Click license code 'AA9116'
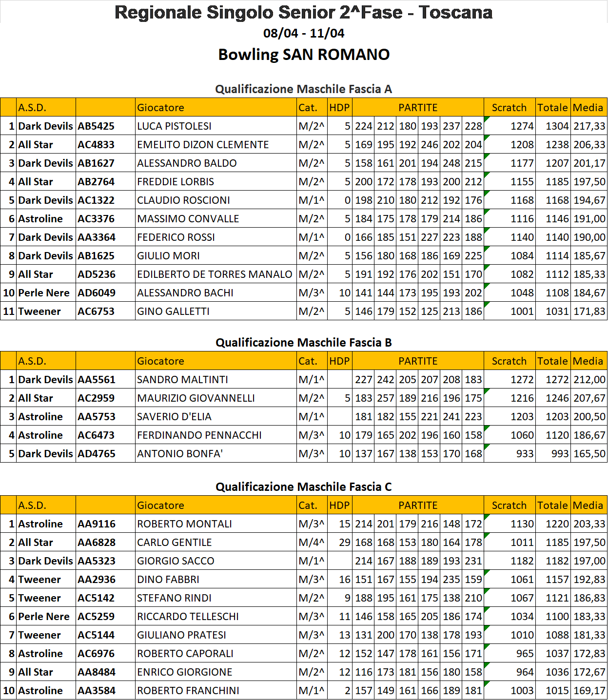Screen dimensions: 608x700 97,524
